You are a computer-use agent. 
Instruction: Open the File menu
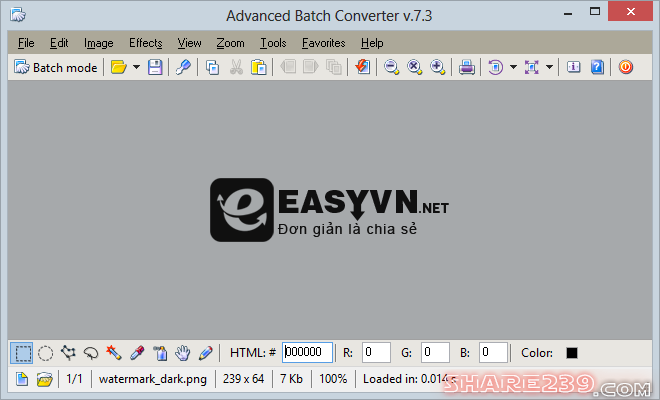(26, 43)
